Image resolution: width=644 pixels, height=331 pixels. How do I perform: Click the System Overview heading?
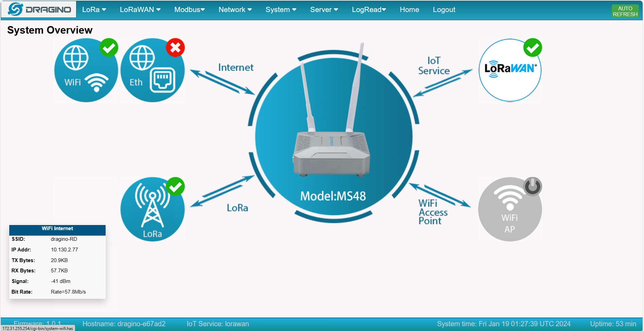[50, 30]
